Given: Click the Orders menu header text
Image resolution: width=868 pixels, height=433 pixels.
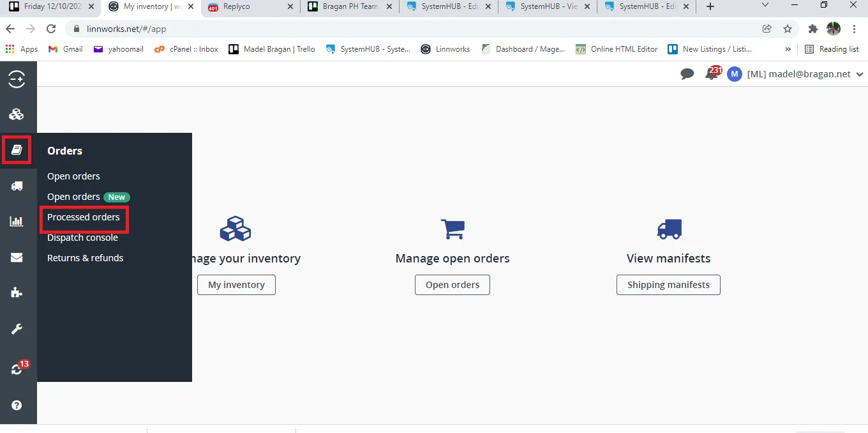Looking at the screenshot, I should [64, 151].
